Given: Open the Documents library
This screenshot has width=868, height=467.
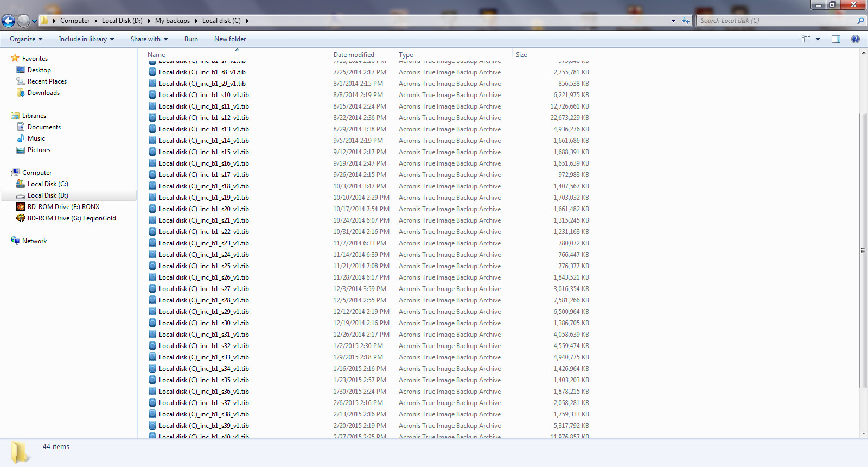Looking at the screenshot, I should pos(44,127).
